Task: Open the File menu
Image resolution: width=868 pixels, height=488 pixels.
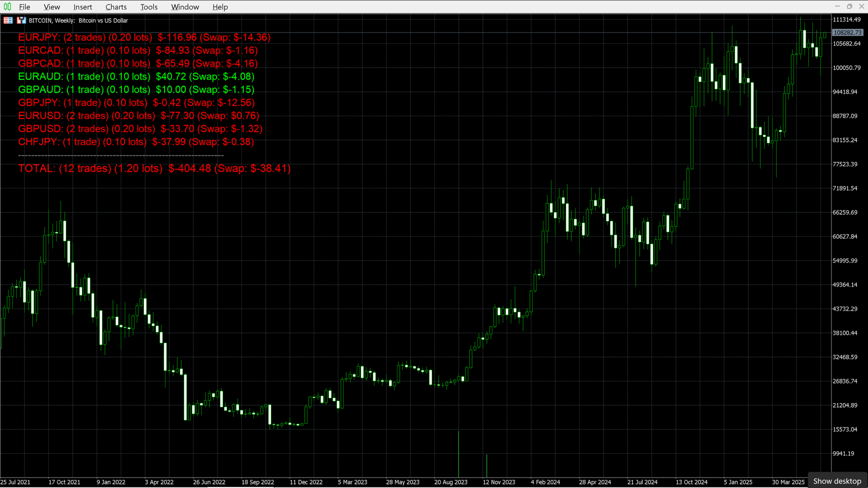Action: 24,7
